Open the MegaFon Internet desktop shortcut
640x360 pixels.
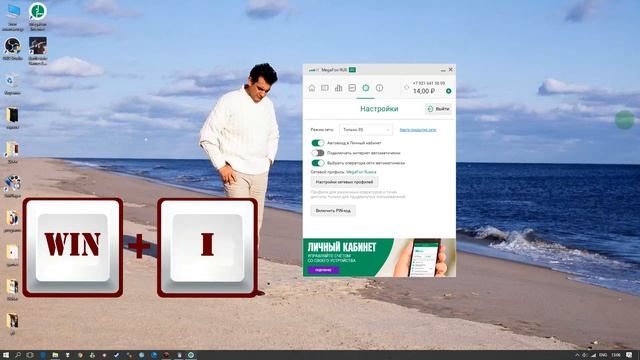[38, 17]
